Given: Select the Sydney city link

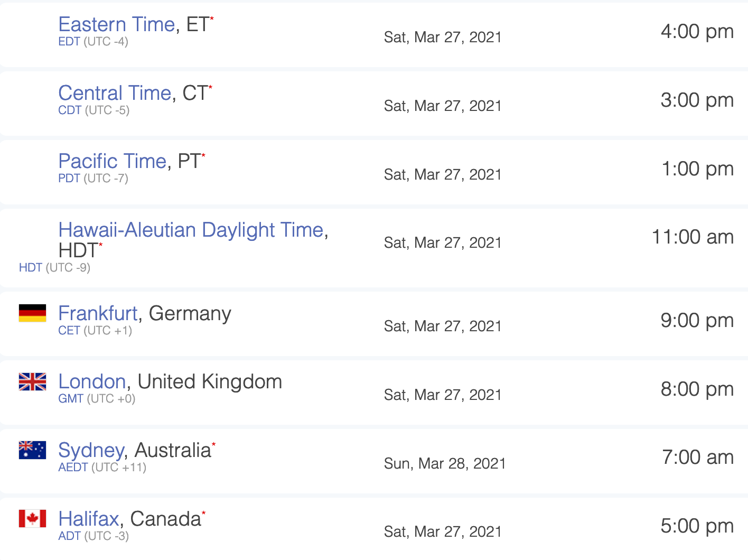Looking at the screenshot, I should tap(91, 450).
